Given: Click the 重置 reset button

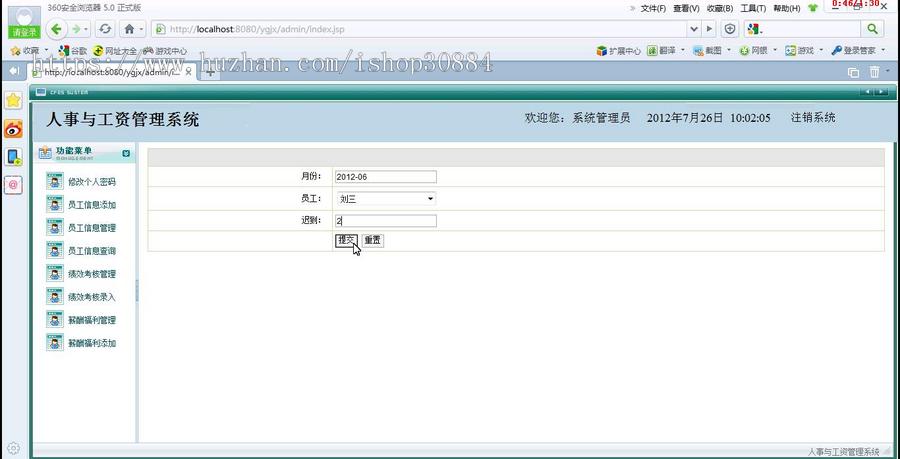Looking at the screenshot, I should pos(373,240).
